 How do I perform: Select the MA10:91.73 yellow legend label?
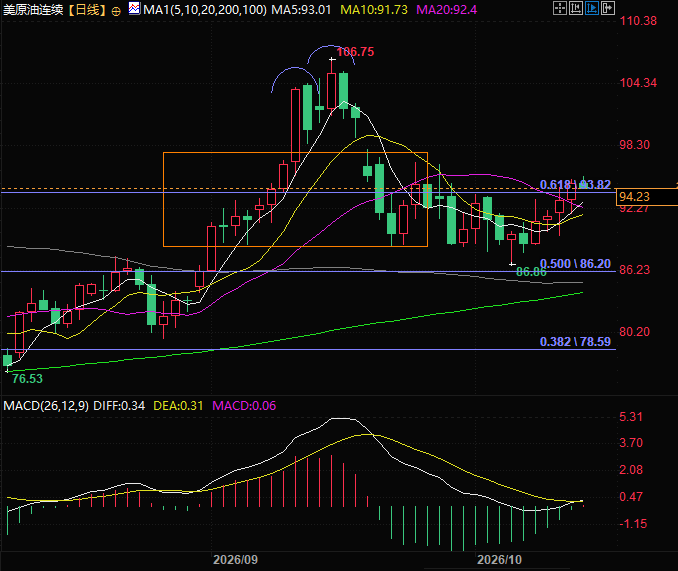[x=374, y=10]
